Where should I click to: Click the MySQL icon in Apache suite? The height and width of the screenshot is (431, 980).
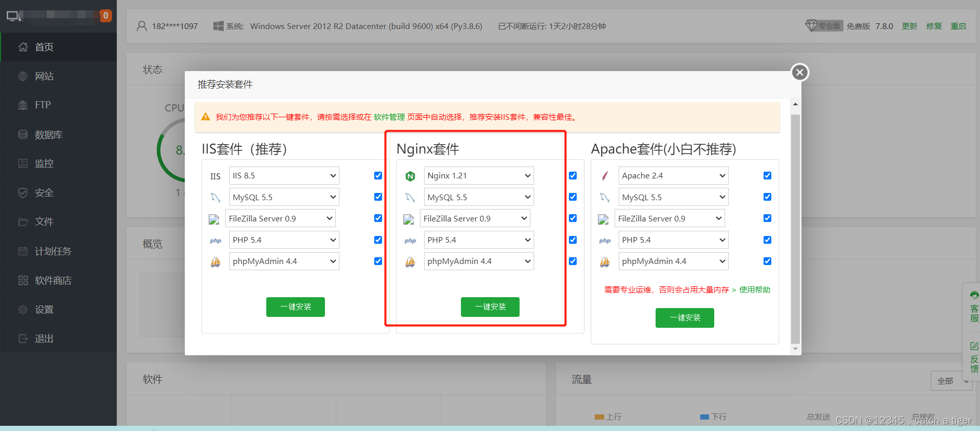click(x=605, y=198)
